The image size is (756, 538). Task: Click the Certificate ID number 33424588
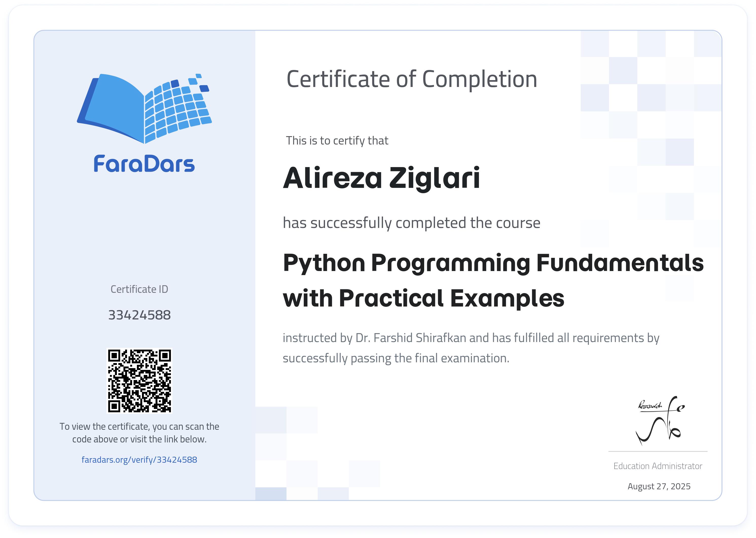click(x=139, y=315)
